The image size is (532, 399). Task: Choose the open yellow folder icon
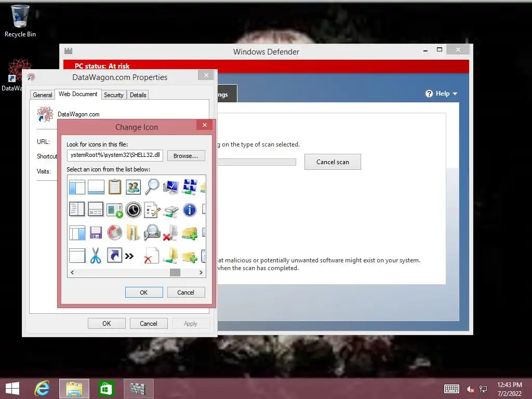(x=133, y=233)
